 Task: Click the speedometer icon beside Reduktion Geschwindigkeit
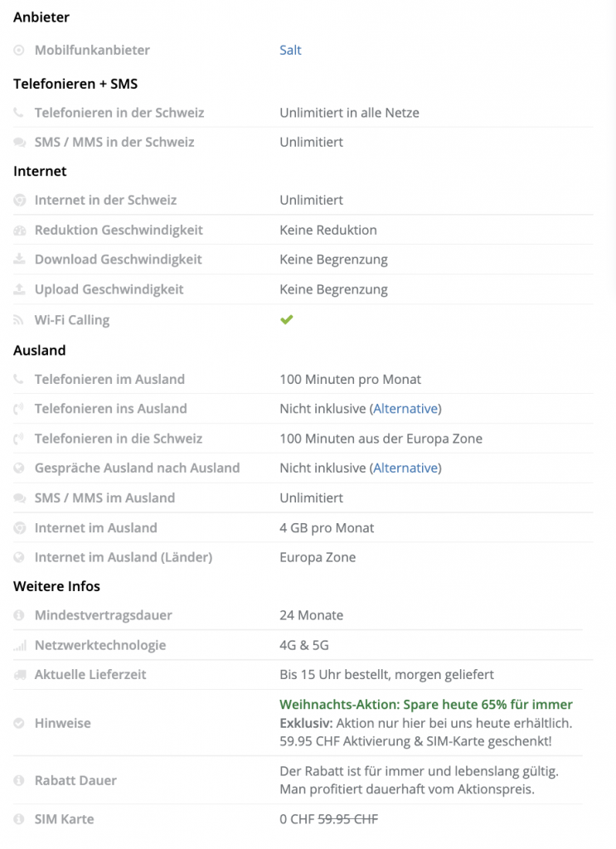click(x=19, y=230)
